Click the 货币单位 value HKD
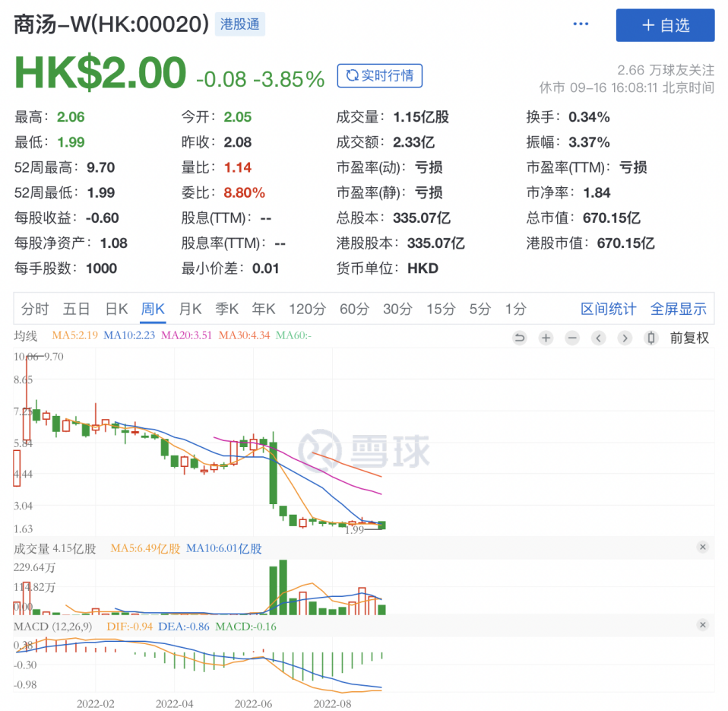The image size is (728, 711). [423, 268]
